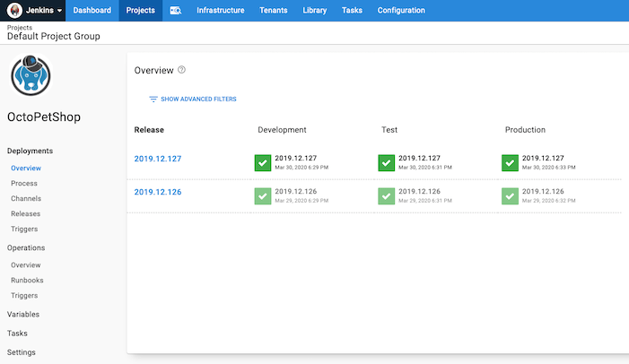Open the Infrastructure tab

tap(220, 11)
